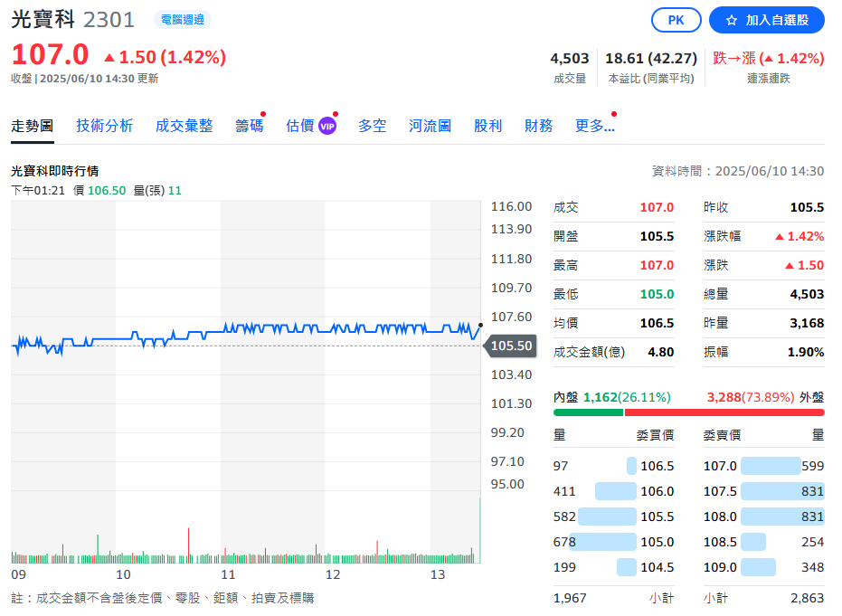Click bid price 105.0 with 678 volume
This screenshot has height=616, width=842.
[x=613, y=542]
